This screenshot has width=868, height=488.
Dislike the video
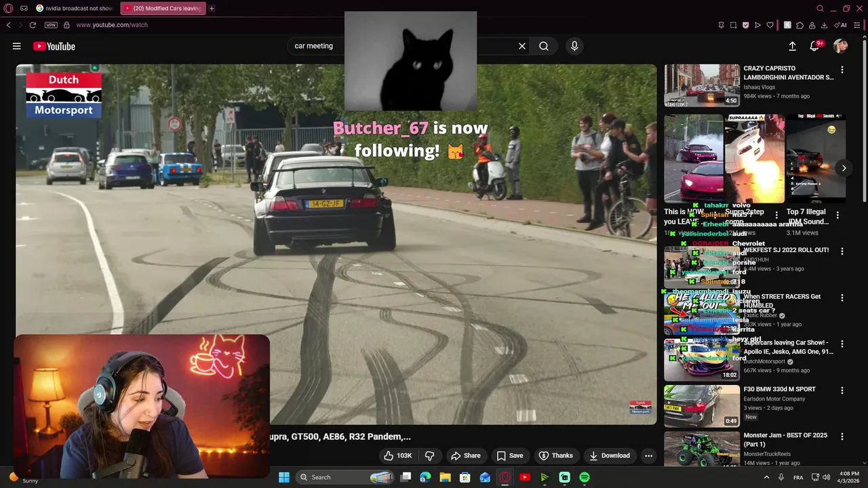[x=429, y=455]
